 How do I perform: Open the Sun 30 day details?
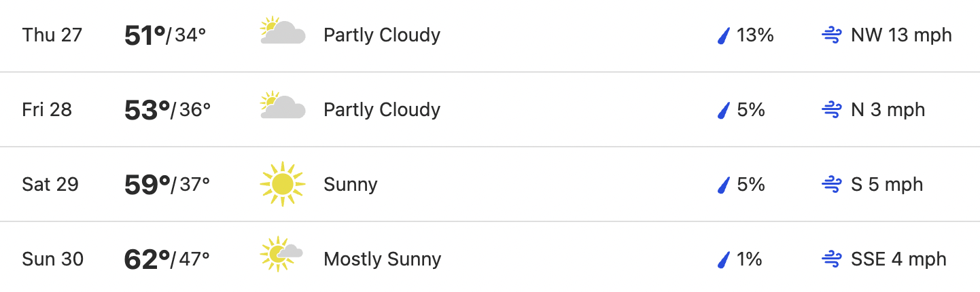490,257
